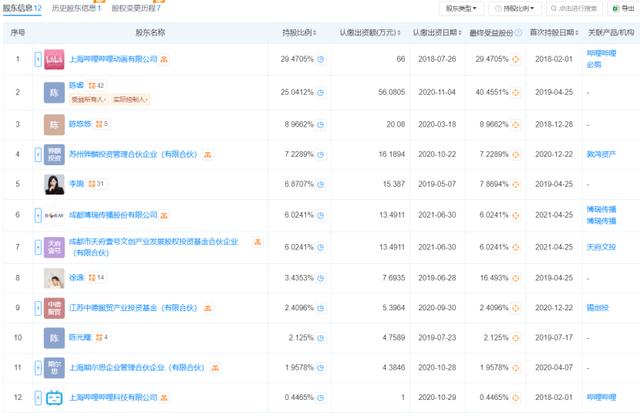Click the beneficiary path icon beside 16.493%

[x=516, y=278]
